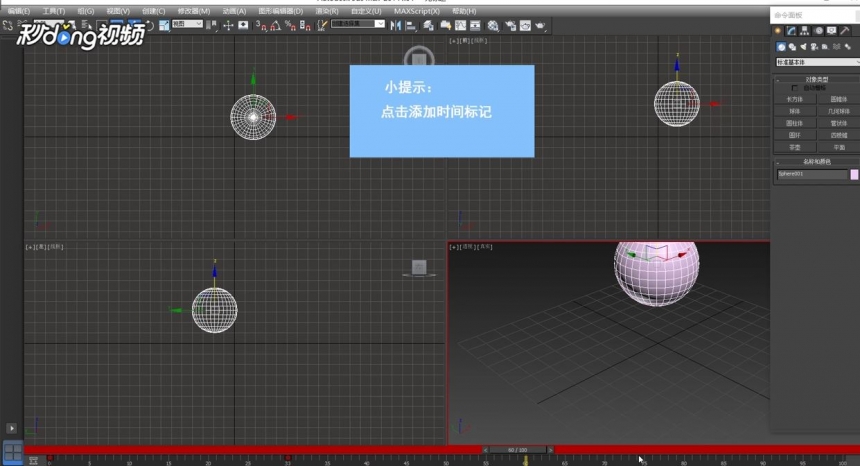Open the 标准基本体 primitives dropdown
The width and height of the screenshot is (860, 466).
coord(817,62)
